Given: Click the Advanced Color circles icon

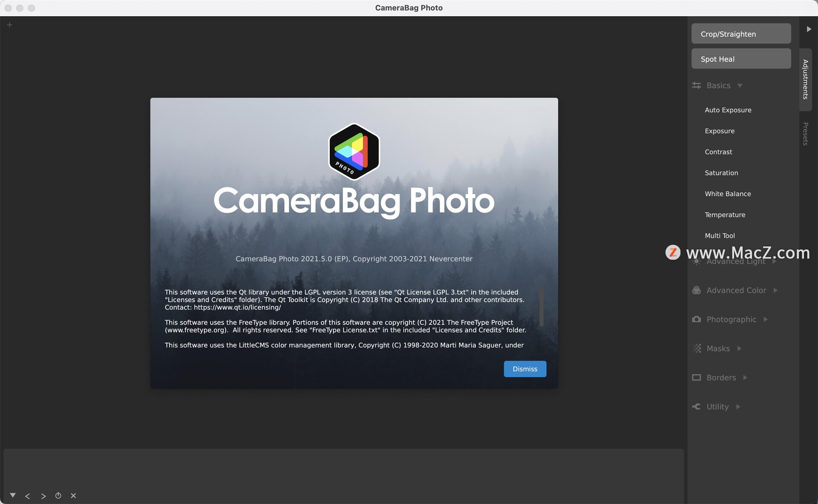Looking at the screenshot, I should click(x=696, y=290).
